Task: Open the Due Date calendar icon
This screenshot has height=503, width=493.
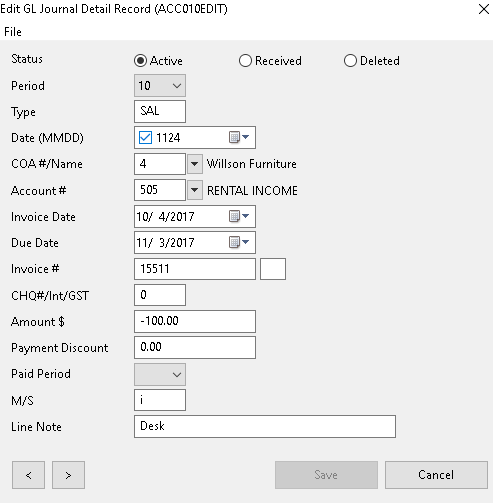Action: (239, 242)
